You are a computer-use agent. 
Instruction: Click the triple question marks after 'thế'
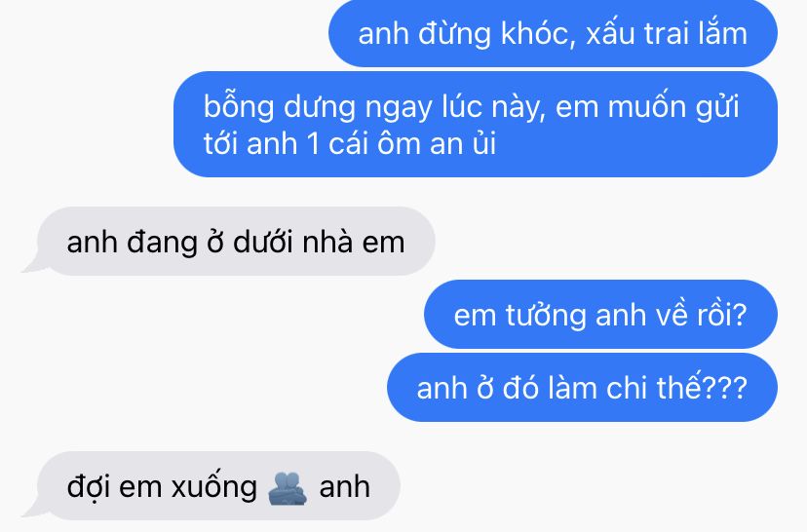click(x=724, y=388)
